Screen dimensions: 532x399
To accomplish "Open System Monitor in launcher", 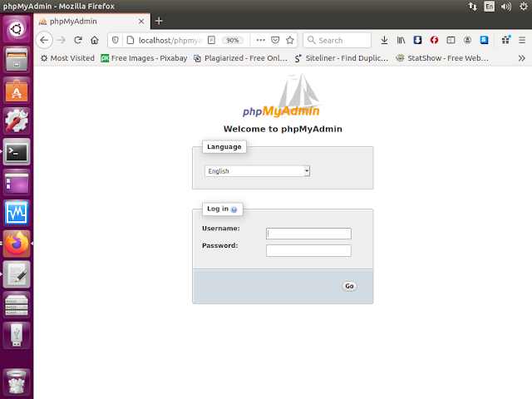I will (x=17, y=213).
